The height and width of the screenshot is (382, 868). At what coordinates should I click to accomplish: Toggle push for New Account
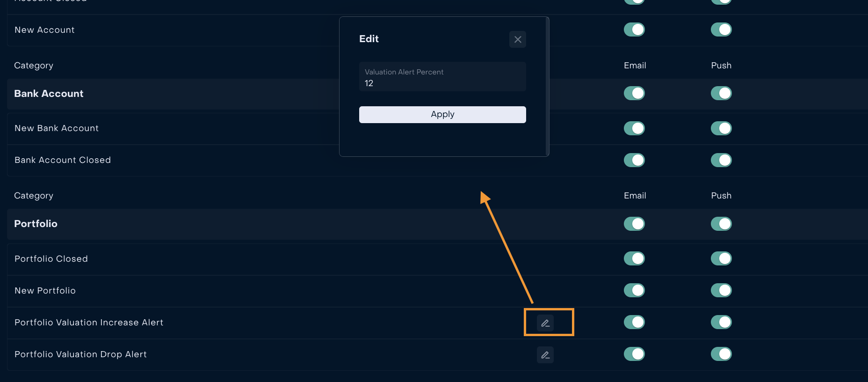tap(721, 29)
